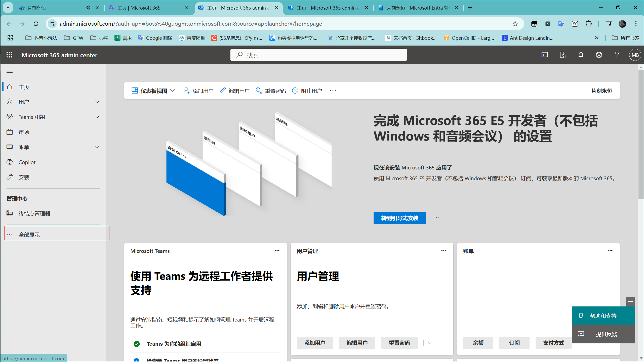Minimize the help panel with dash button

pos(630,301)
